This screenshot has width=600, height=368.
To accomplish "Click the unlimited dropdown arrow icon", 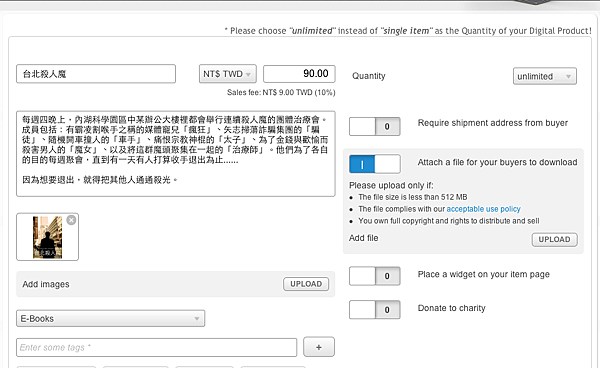I will (568, 77).
